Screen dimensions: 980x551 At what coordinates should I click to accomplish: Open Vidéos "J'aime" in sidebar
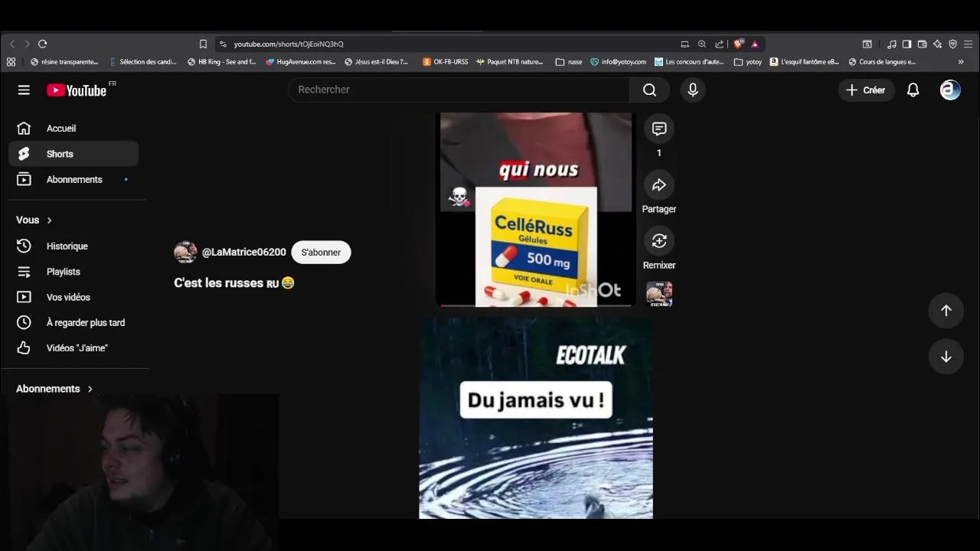click(x=73, y=348)
